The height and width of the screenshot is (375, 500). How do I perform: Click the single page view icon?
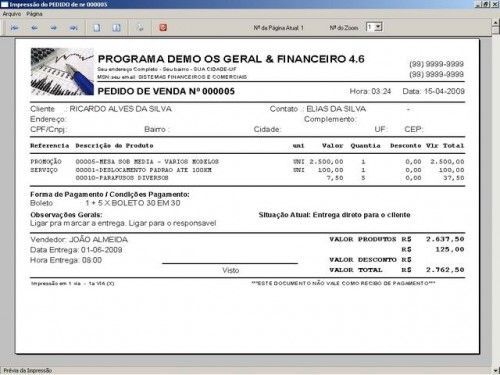pos(97,28)
